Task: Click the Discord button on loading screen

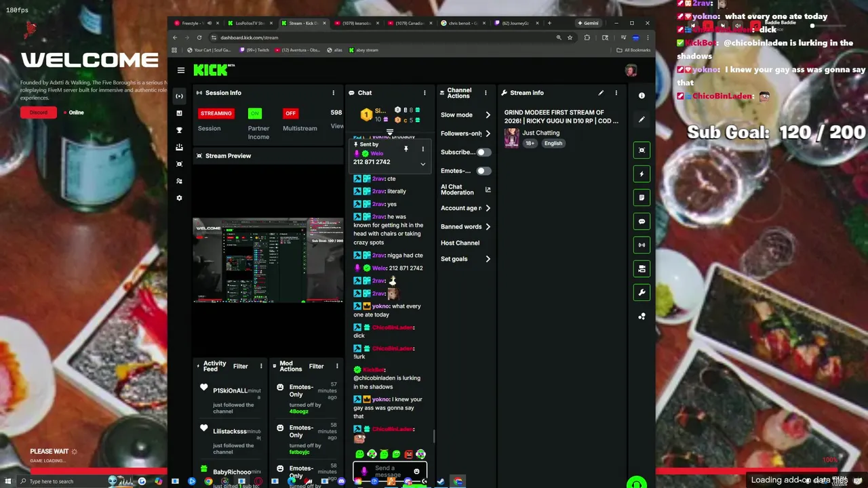Action: [x=39, y=113]
